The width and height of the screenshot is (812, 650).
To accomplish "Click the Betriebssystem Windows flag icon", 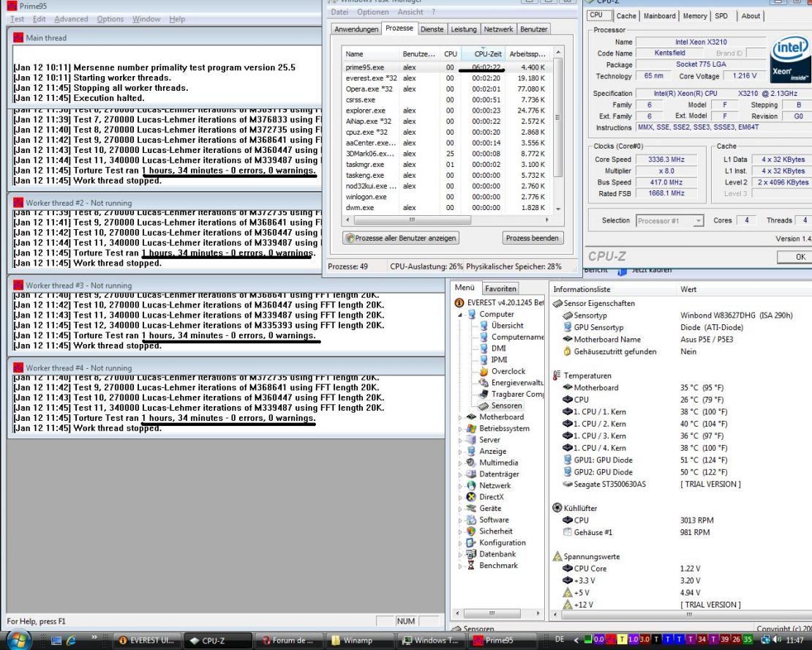I will 471,429.
